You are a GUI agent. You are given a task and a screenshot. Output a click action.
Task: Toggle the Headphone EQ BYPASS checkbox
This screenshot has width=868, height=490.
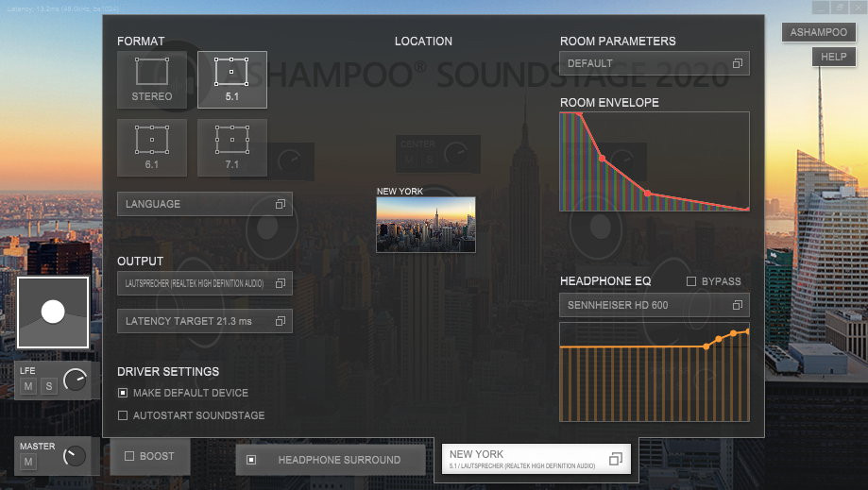coord(690,281)
